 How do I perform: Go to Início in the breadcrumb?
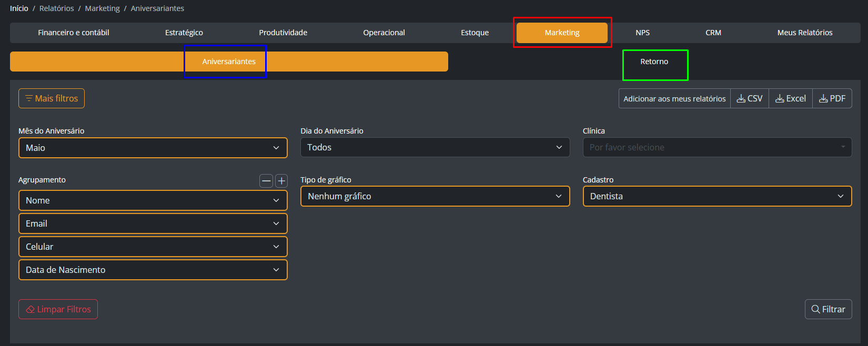(19, 8)
